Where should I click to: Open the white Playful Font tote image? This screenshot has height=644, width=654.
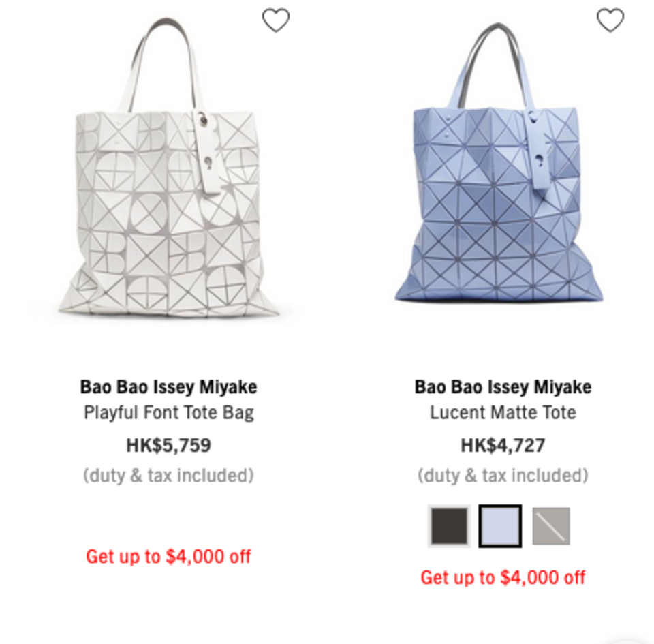(168, 167)
